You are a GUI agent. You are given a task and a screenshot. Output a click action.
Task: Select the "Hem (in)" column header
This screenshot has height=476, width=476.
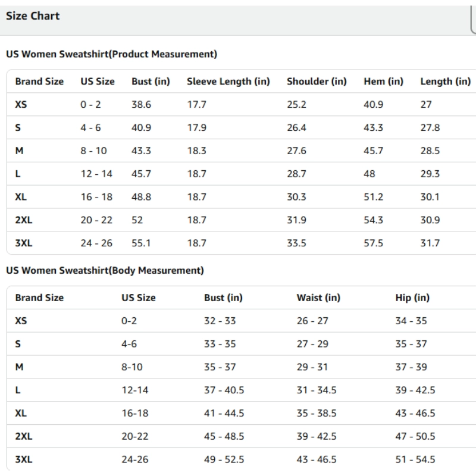tap(383, 81)
